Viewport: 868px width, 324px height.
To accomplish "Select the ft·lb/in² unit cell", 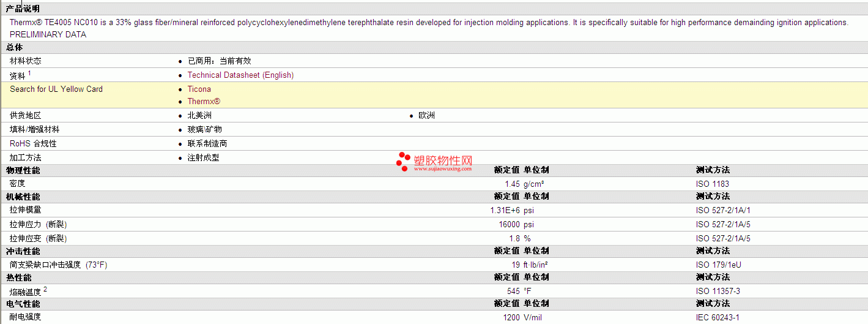I will pos(536,265).
